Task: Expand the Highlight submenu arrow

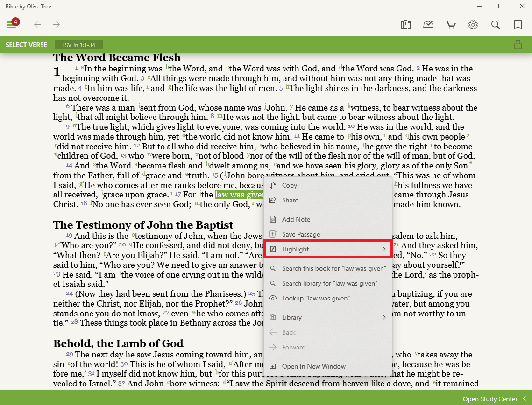Action: (384, 250)
